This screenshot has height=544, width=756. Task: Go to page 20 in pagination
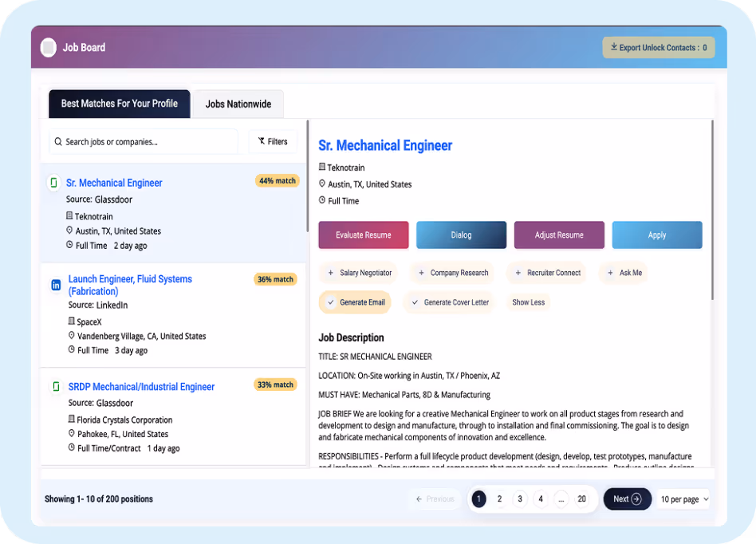[582, 499]
